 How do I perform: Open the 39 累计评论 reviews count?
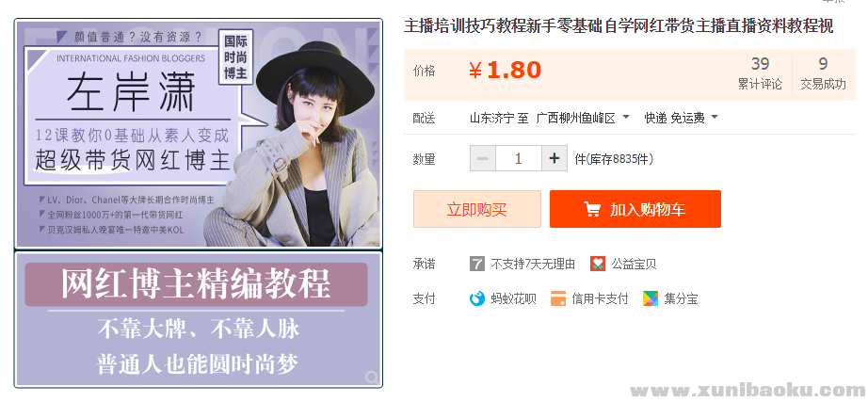coord(760,73)
